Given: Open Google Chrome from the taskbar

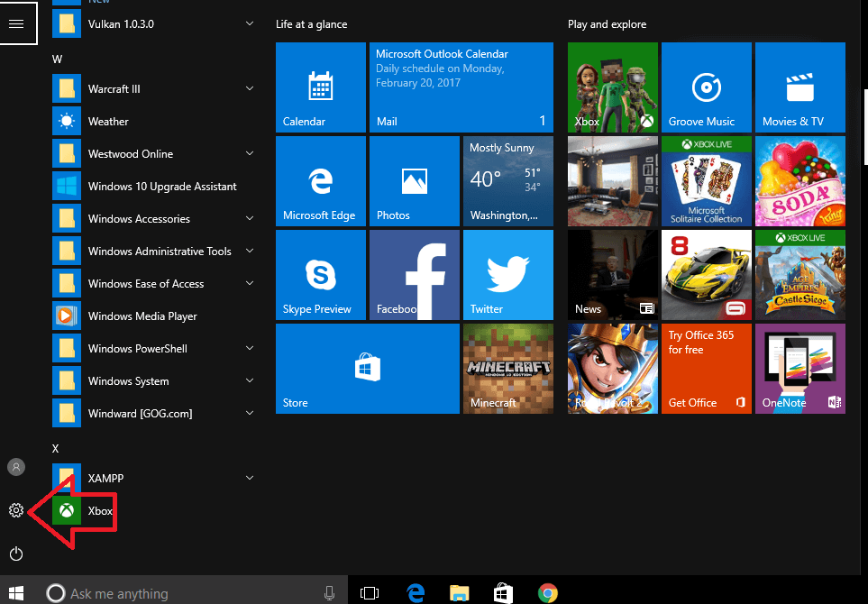Looking at the screenshot, I should point(547,593).
